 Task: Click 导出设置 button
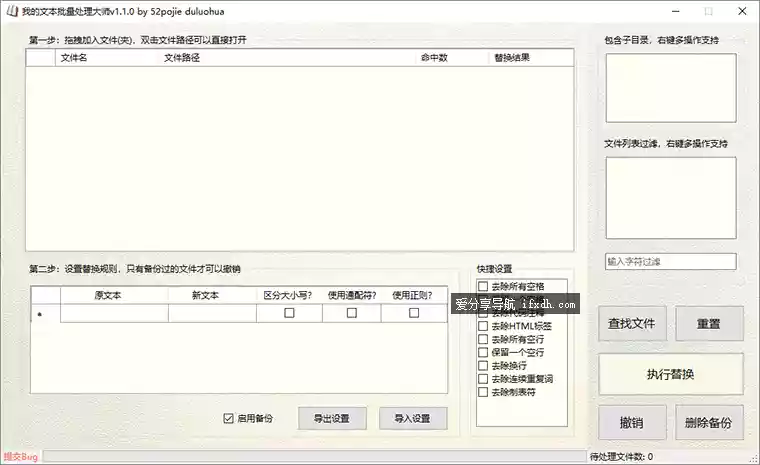(332, 418)
